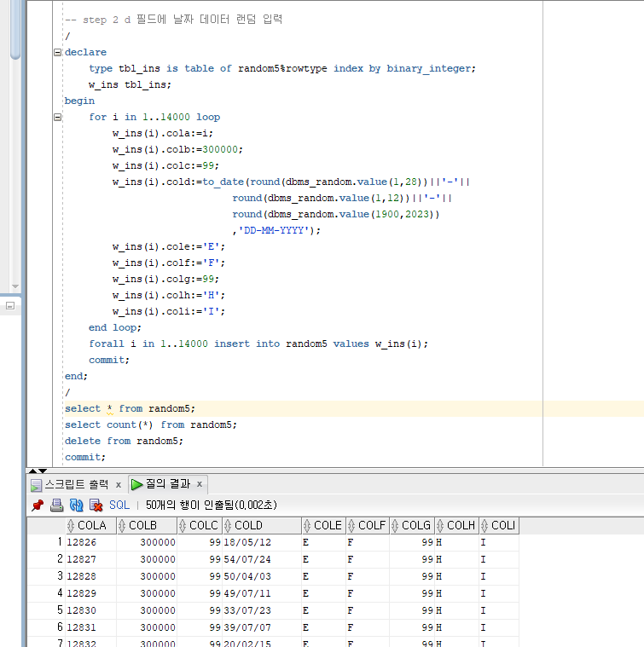The width and height of the screenshot is (644, 647).
Task: Click scroll down arrow of left panel
Action: coord(15,286)
